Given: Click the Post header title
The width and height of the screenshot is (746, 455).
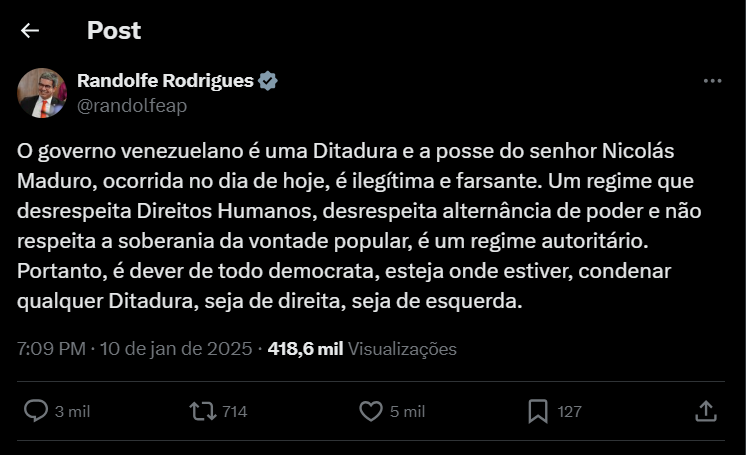Looking at the screenshot, I should pos(114,31).
